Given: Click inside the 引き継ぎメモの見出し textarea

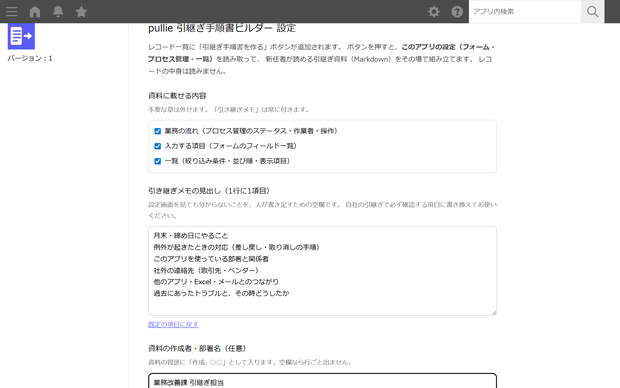Looking at the screenshot, I should point(322,271).
